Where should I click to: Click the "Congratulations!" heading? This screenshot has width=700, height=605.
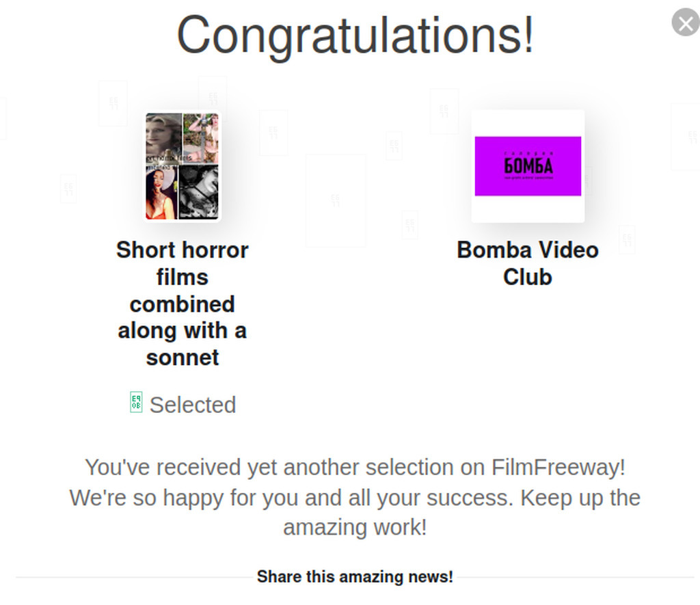(x=355, y=33)
